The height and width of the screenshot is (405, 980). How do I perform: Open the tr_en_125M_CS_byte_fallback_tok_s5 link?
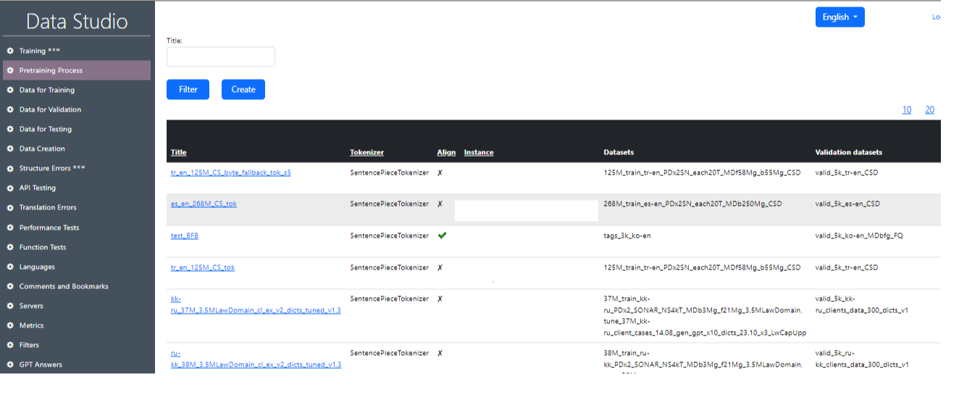(230, 172)
